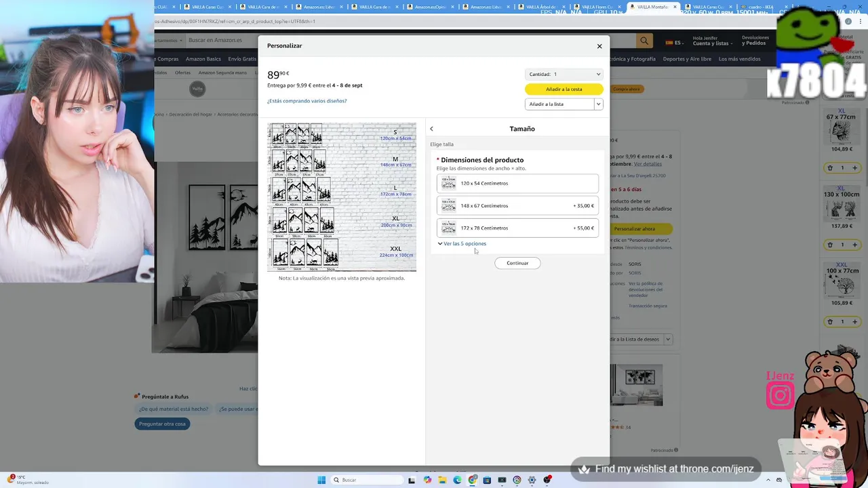Click the Preguntar otra cosa Rufus button
This screenshot has width=868, height=488.
[x=162, y=424]
